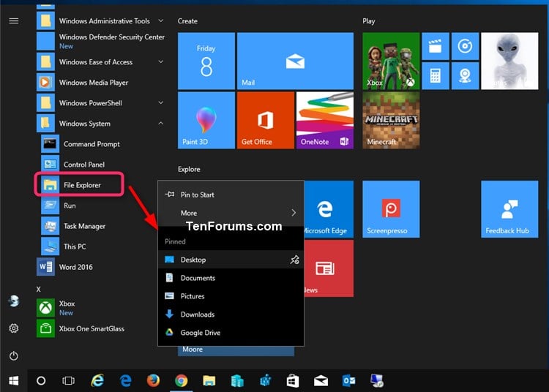This screenshot has width=549, height=392.
Task: Open pinned Downloads location
Action: pyautogui.click(x=231, y=314)
